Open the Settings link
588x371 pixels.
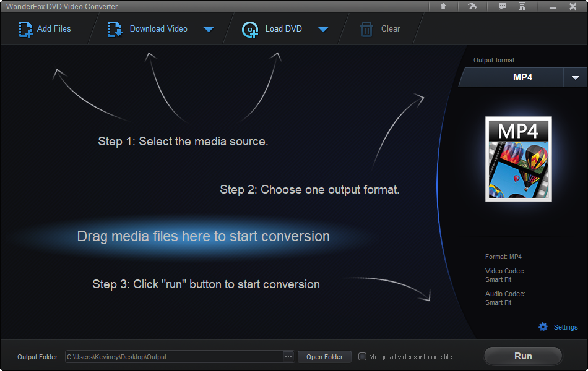tap(564, 326)
